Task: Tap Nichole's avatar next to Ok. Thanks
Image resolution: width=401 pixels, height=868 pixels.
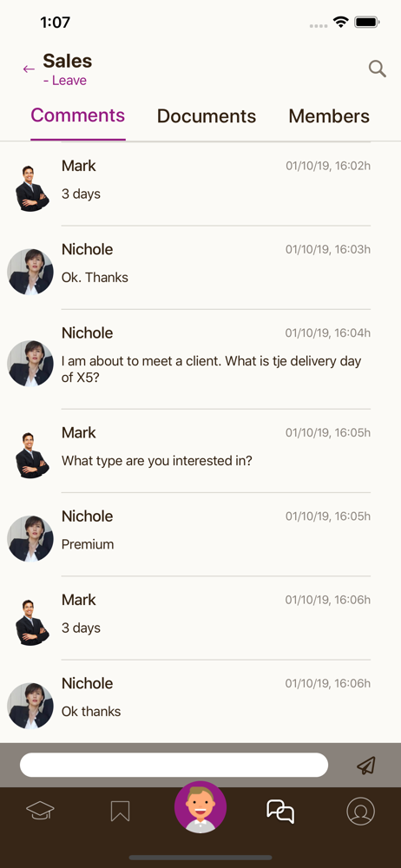Action: coord(30,272)
